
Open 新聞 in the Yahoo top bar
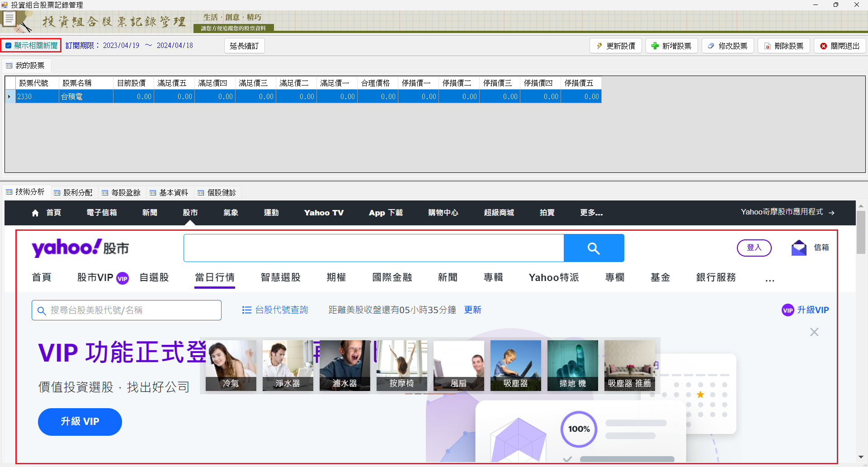pos(150,213)
